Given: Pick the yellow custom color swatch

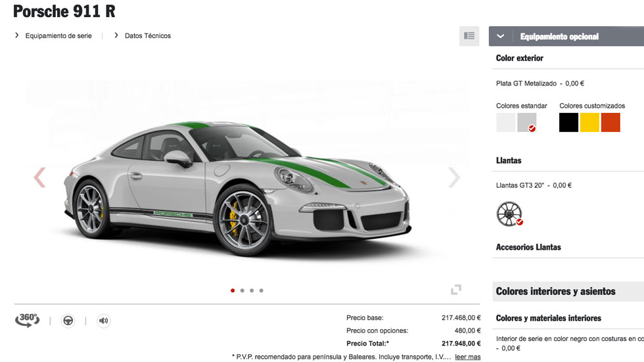Looking at the screenshot, I should click(x=590, y=122).
